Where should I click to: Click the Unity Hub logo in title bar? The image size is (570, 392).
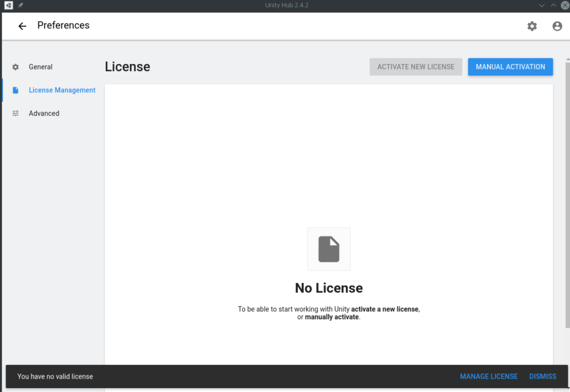tap(8, 5)
